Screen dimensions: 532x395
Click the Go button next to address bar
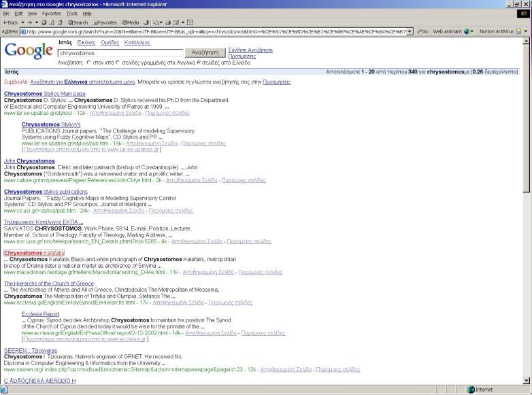(x=422, y=31)
